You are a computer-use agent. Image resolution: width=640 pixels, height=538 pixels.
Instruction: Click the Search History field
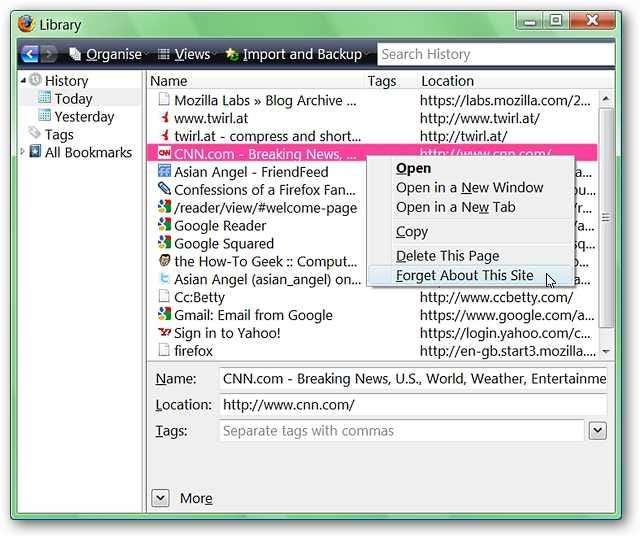click(496, 54)
